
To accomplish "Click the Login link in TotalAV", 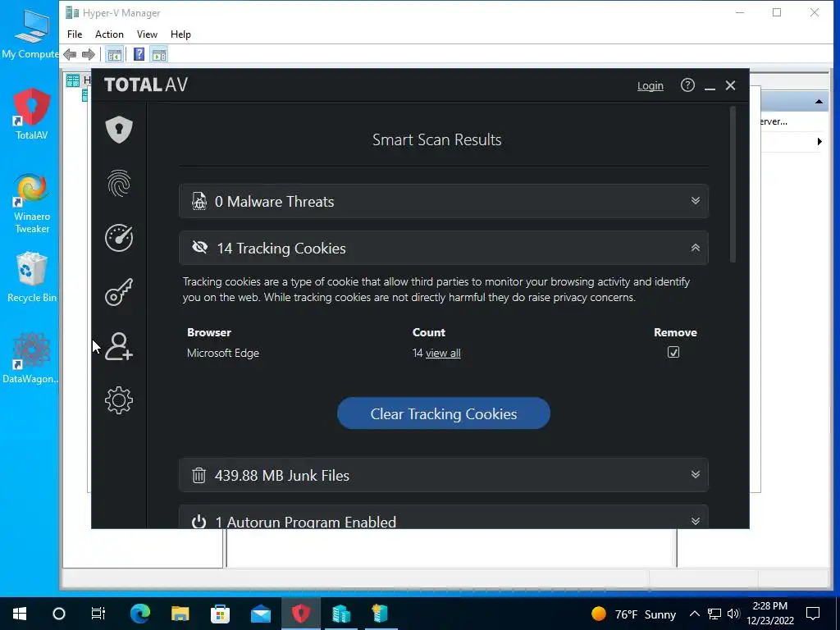I will (650, 85).
